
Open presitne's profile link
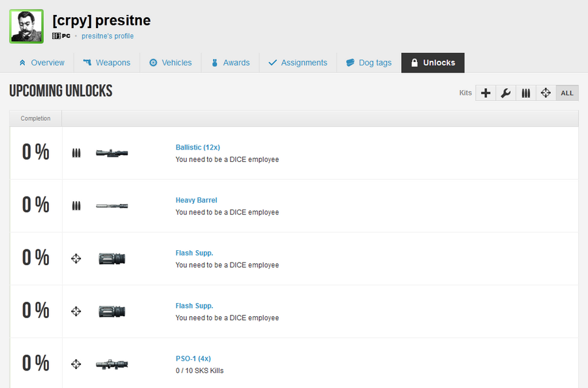(x=107, y=36)
